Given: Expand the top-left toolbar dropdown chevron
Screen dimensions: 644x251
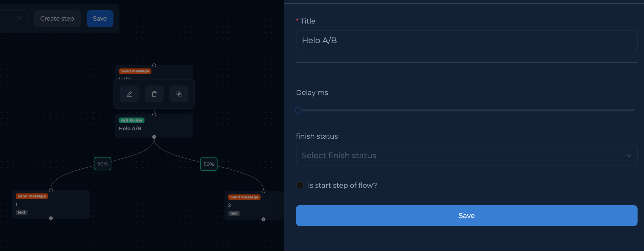Looking at the screenshot, I should click(x=19, y=18).
